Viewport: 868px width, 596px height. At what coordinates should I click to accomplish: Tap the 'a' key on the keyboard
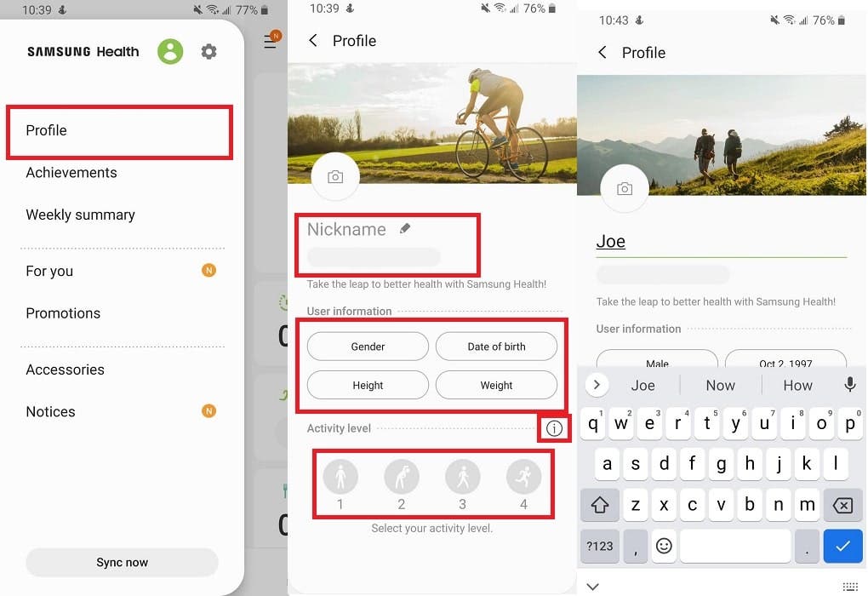607,464
